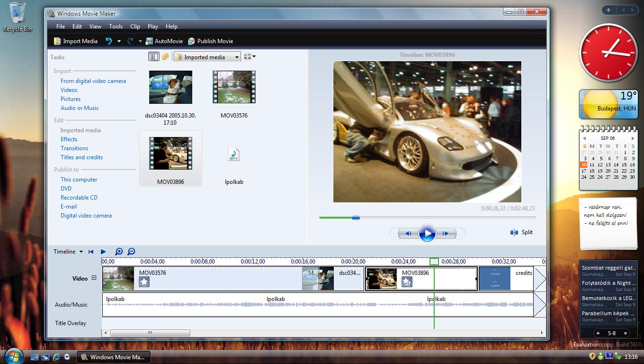This screenshot has width=644, height=364.
Task: Select the credits clip on the timeline
Action: [506, 279]
